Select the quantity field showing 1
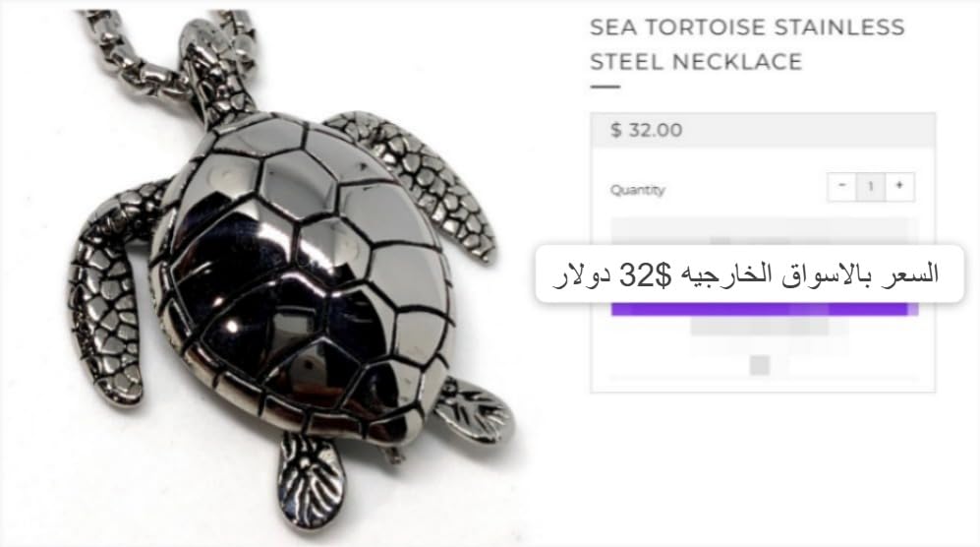This screenshot has width=980, height=547. [871, 187]
